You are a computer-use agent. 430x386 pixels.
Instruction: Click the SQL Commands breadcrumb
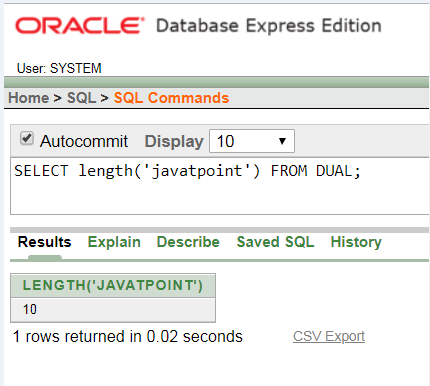click(171, 98)
